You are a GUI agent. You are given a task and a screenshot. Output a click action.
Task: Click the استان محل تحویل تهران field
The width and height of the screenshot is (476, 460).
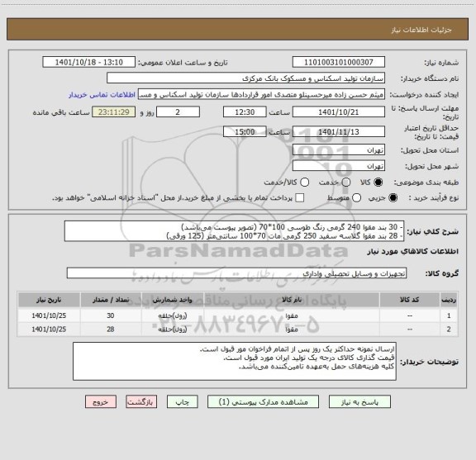[339, 150]
